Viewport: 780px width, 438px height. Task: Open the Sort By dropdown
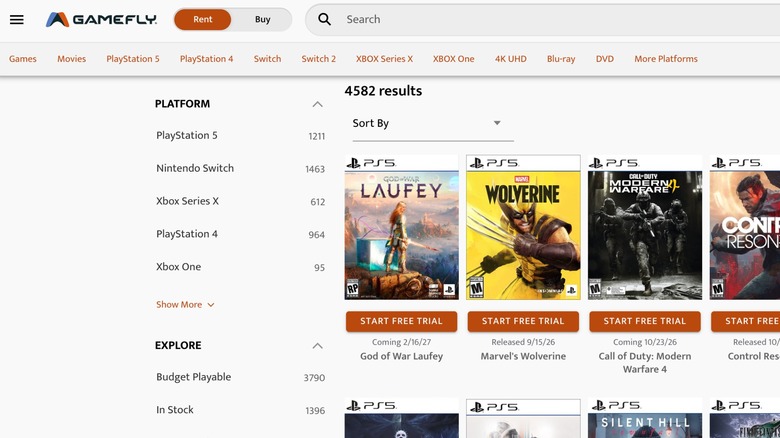433,123
